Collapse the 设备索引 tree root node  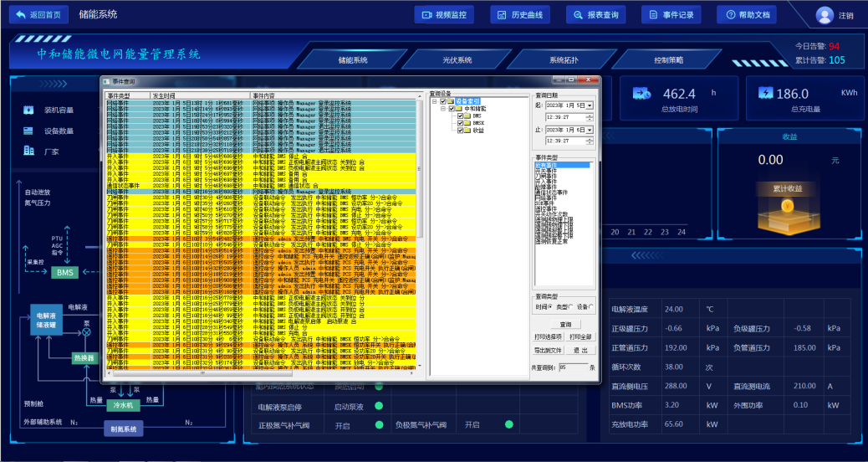(x=434, y=101)
